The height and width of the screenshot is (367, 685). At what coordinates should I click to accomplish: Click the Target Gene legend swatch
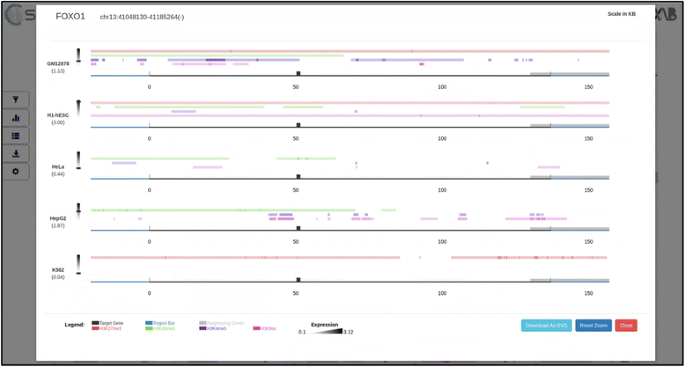(95, 322)
